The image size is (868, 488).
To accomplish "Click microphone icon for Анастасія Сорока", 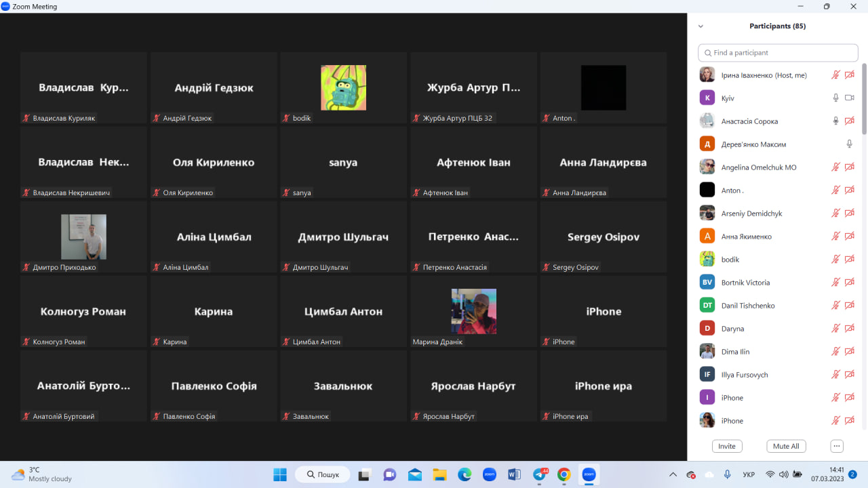I will [836, 121].
